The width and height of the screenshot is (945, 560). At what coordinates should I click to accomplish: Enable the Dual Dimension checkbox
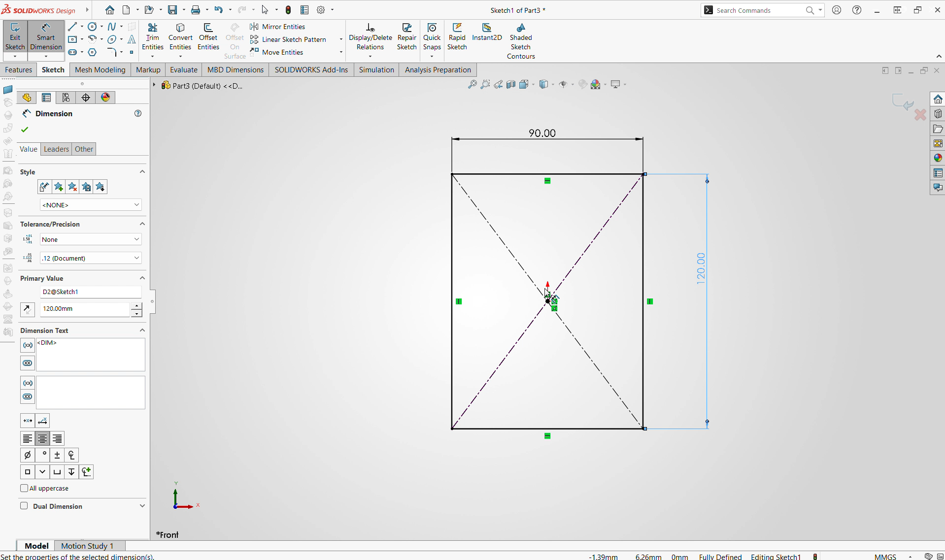tap(24, 506)
